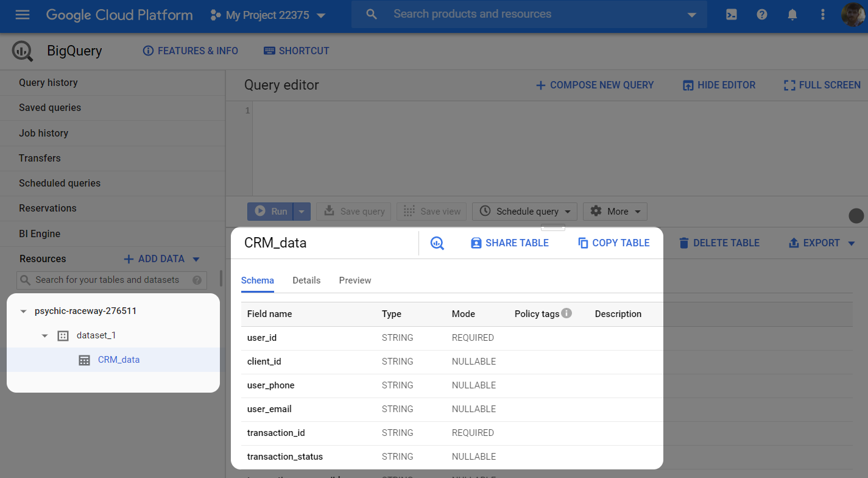Open the Schedule query dropdown
The width and height of the screenshot is (868, 478).
[x=524, y=212]
